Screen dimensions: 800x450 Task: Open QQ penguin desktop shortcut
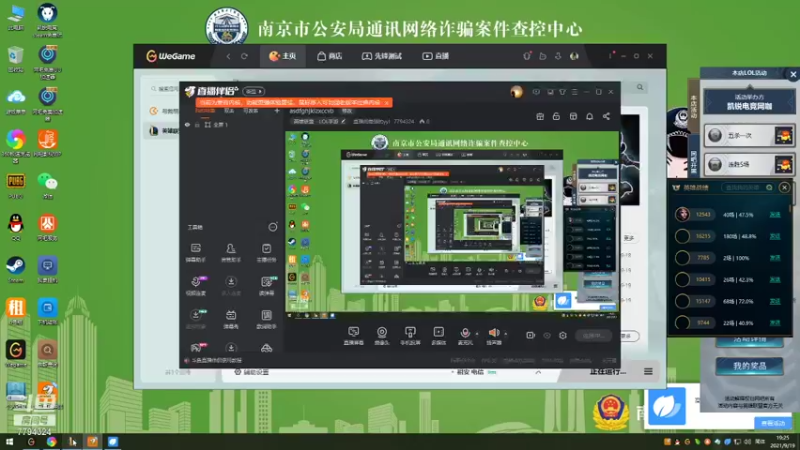15,227
